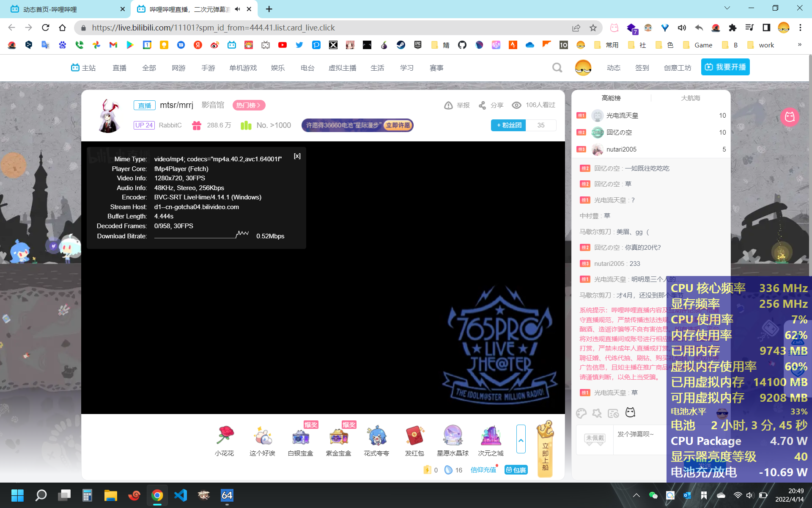
Task: Expand the hidden bookmarks overflow chevron
Action: click(799, 44)
